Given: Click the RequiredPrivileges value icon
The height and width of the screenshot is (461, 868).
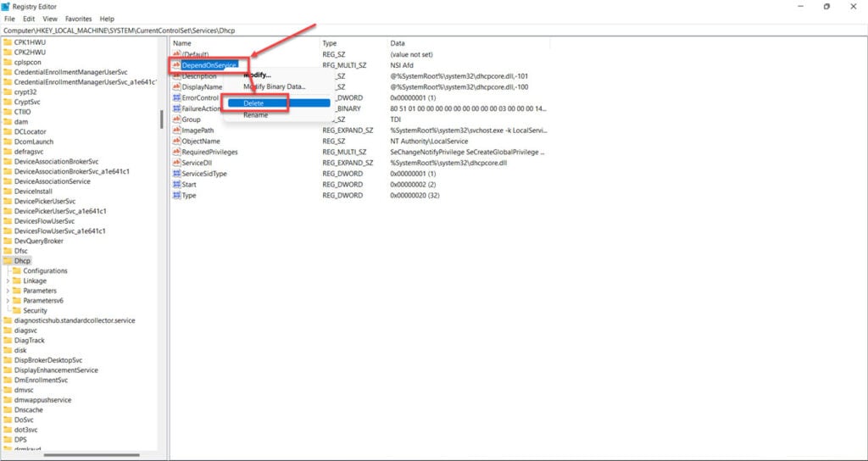Looking at the screenshot, I should [176, 153].
